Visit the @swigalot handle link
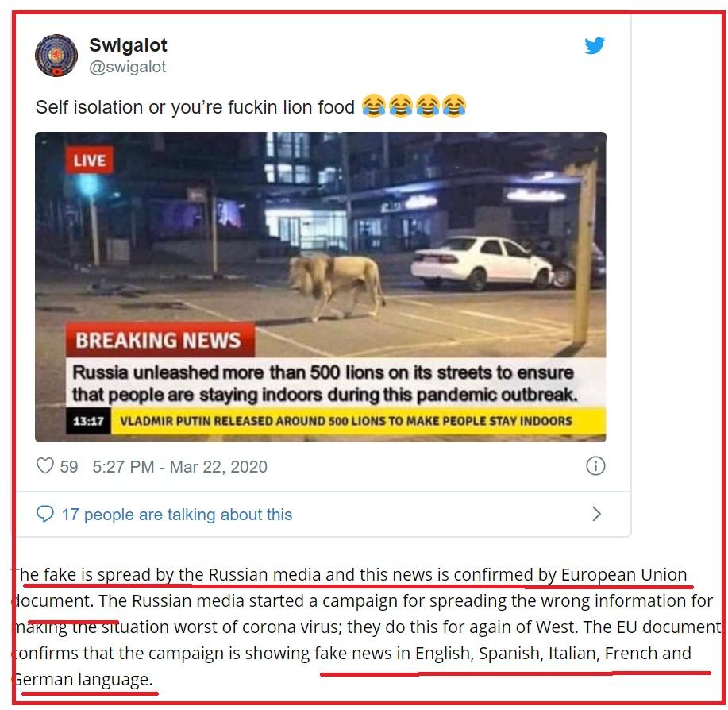The image size is (728, 710). pyautogui.click(x=127, y=67)
